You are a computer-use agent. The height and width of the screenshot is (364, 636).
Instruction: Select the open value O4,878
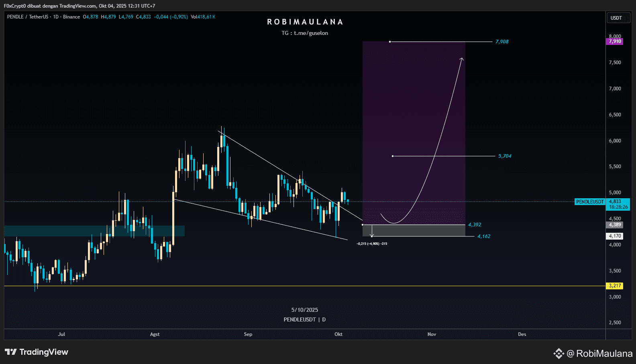(x=90, y=17)
